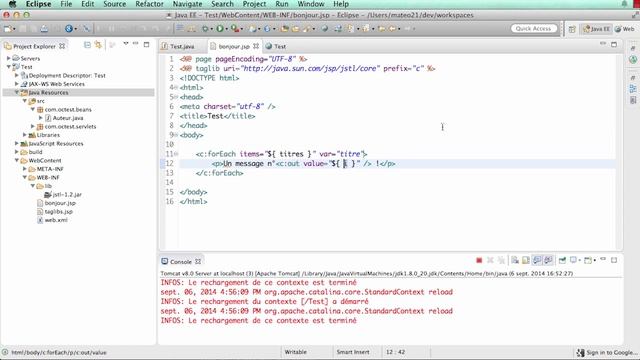640x360 pixels.
Task: Click Remove All Terminated Launches icon
Action: [x=502, y=260]
